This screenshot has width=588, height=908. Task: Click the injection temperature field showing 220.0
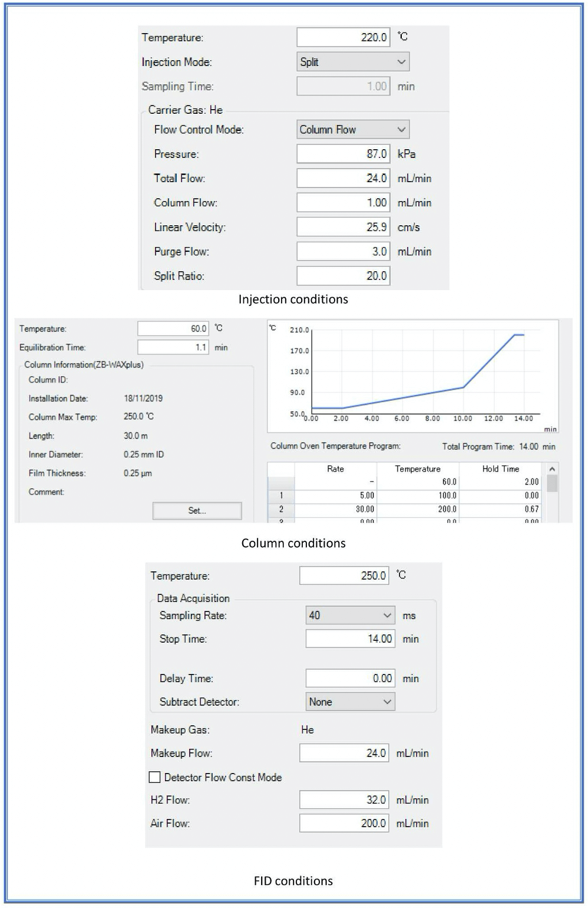pyautogui.click(x=343, y=37)
